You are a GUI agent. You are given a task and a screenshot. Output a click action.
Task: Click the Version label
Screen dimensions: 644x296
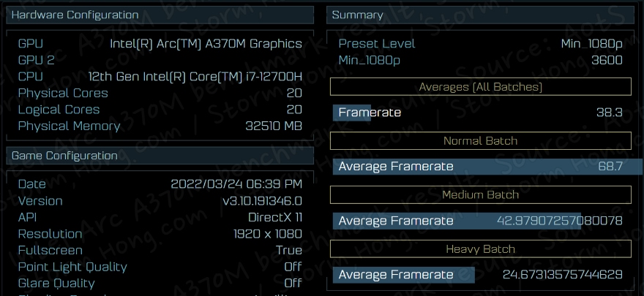(x=40, y=201)
